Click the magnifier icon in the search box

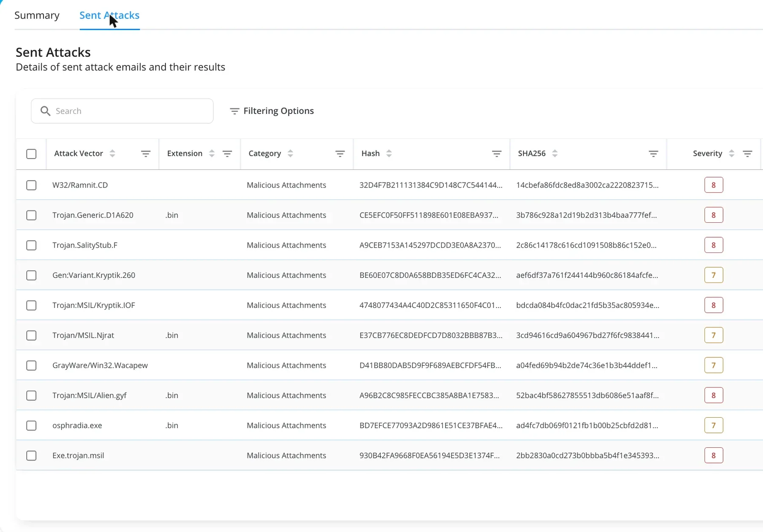(x=45, y=111)
